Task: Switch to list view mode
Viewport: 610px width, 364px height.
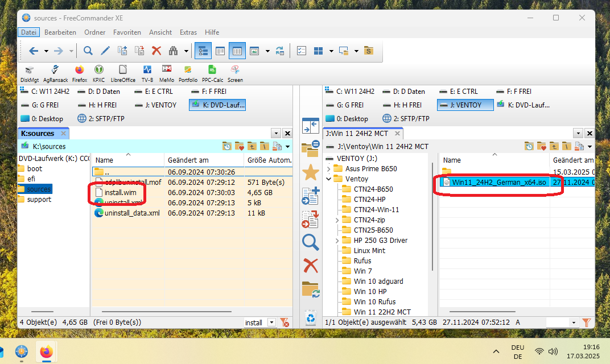Action: tap(220, 51)
